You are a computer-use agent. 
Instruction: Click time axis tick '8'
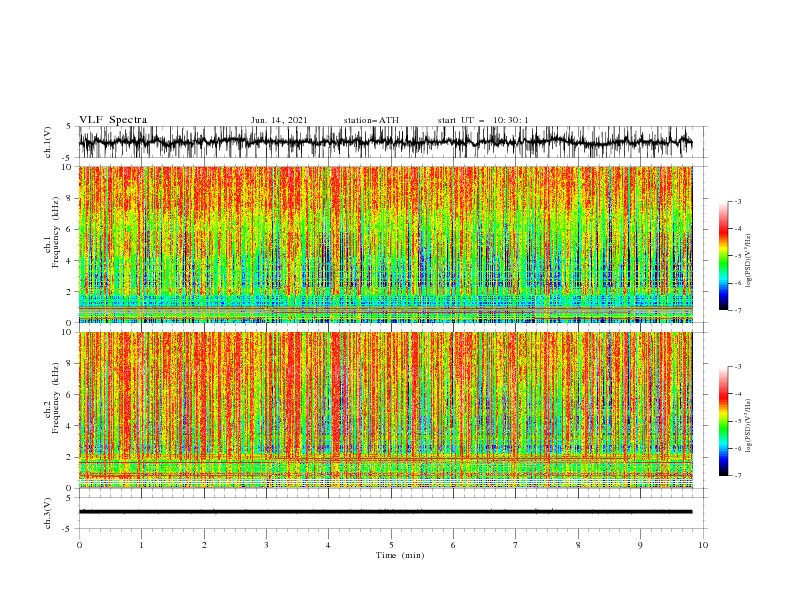[578, 545]
